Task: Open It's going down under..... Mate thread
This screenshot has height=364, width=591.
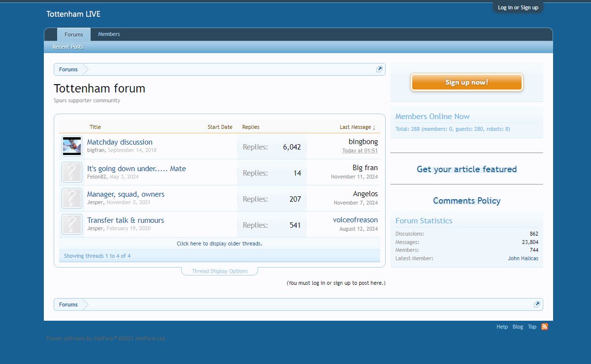Action: tap(136, 168)
